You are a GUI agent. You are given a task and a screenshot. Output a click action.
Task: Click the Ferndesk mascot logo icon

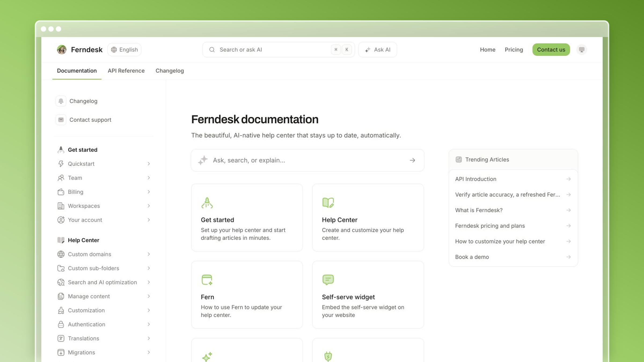[62, 50]
